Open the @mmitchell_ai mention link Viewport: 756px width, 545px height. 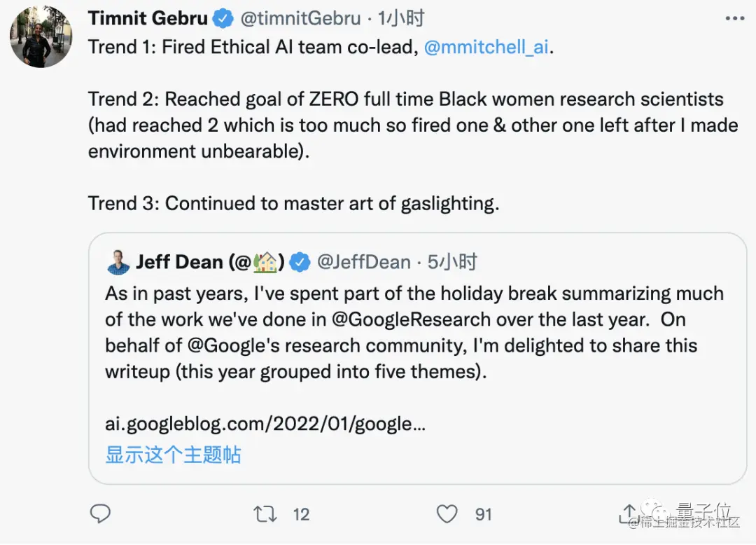pos(486,47)
